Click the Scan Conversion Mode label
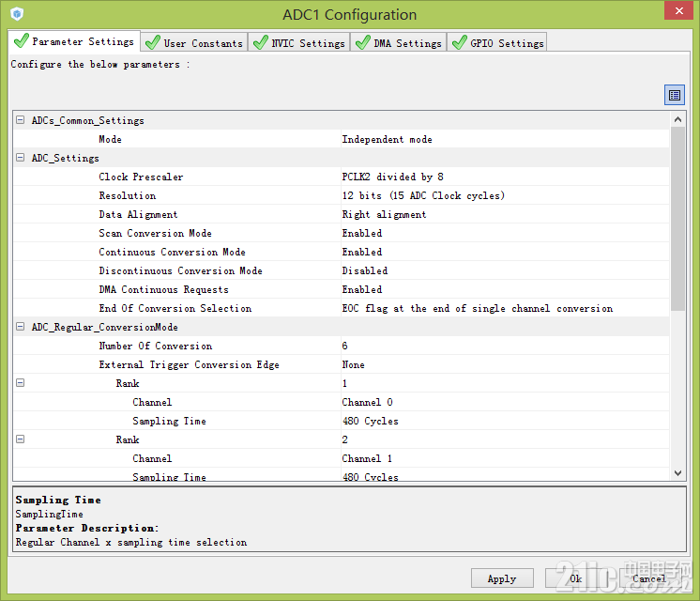700x601 pixels. pyautogui.click(x=155, y=233)
